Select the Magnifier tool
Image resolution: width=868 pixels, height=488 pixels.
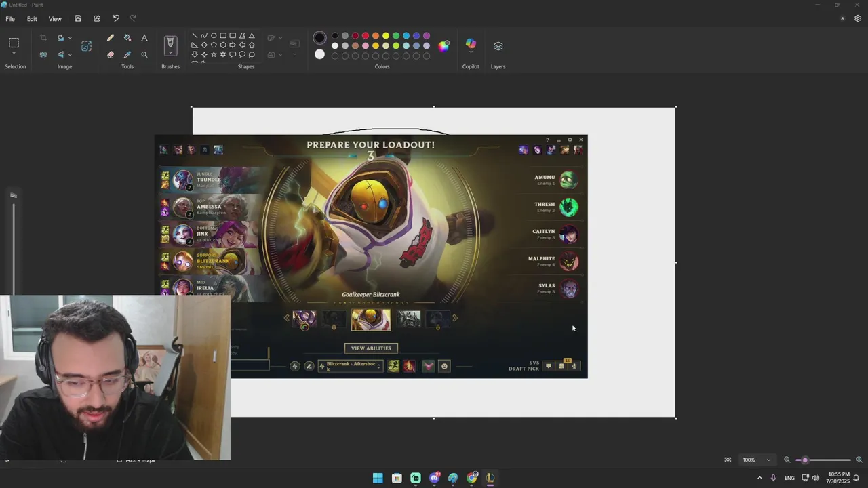tap(144, 54)
